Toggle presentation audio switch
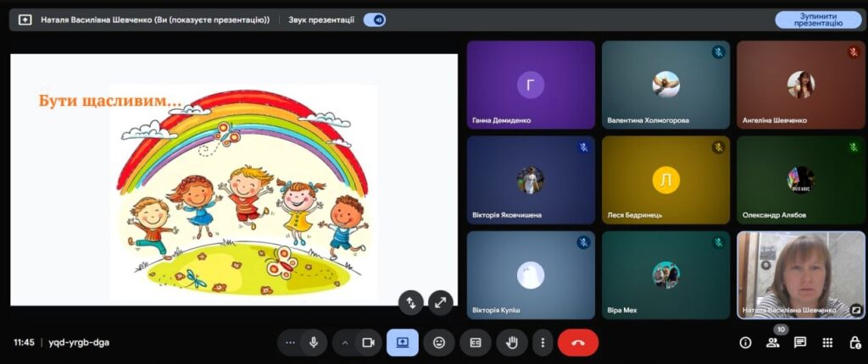 tap(374, 19)
